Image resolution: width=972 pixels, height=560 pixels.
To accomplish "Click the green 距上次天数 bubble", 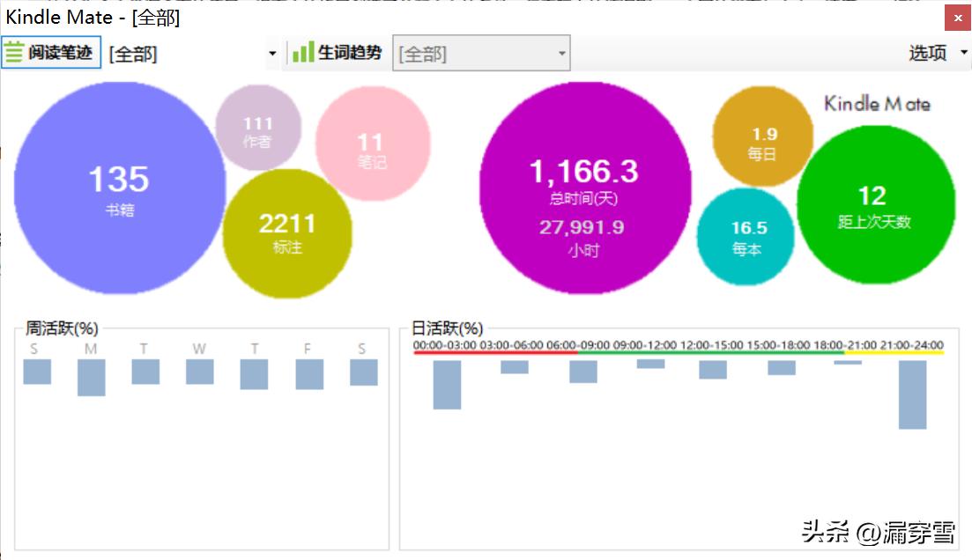I will [874, 204].
